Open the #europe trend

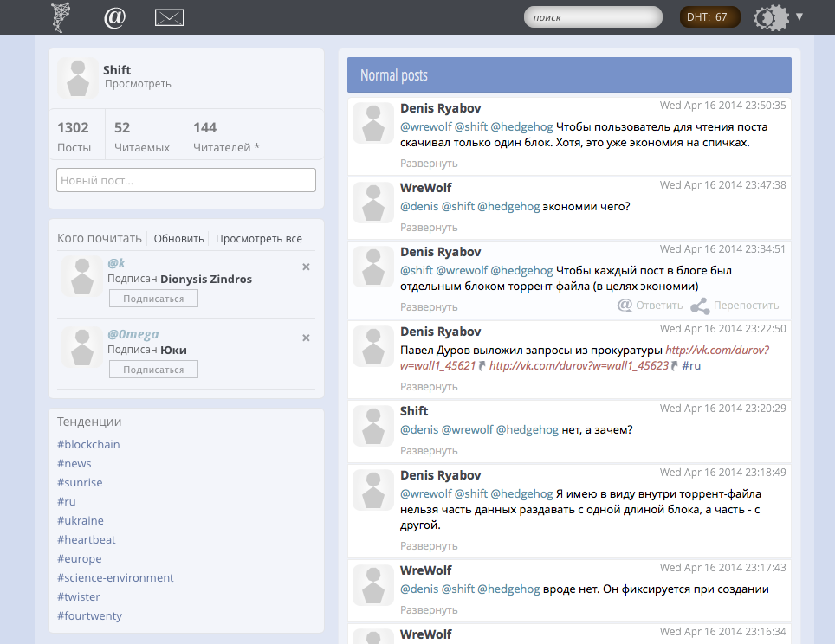(80, 559)
